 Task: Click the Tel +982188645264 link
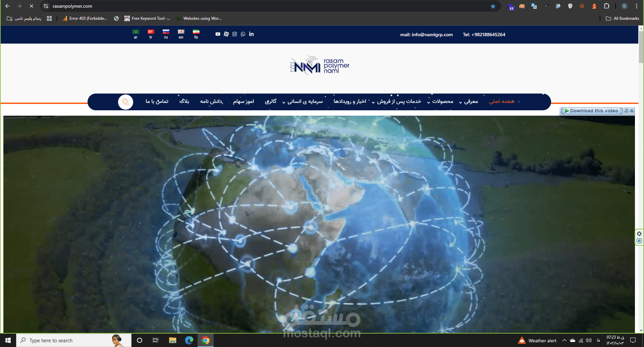484,35
